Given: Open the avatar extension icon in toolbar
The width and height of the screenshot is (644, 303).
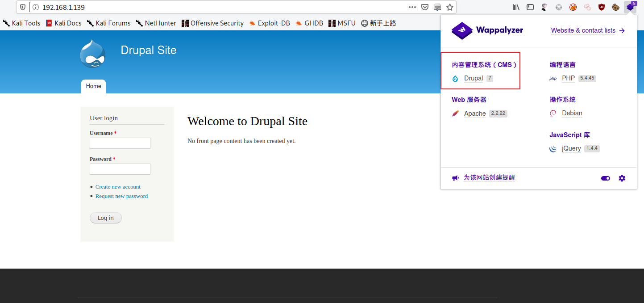Looking at the screenshot, I should pos(544,7).
